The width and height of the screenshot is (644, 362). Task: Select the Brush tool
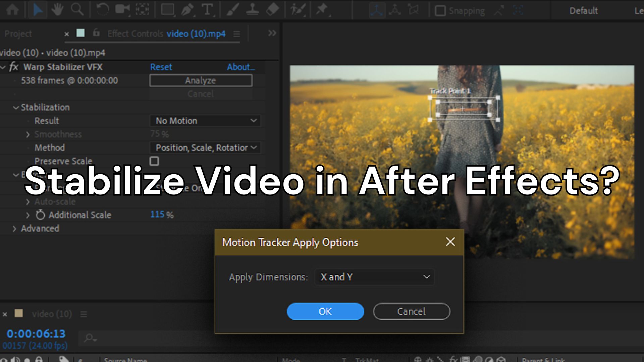pyautogui.click(x=232, y=10)
